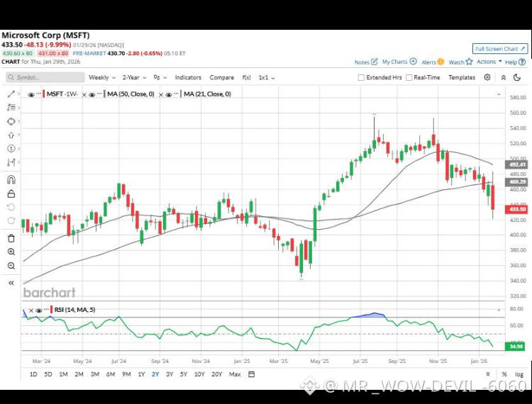The width and height of the screenshot is (532, 404).
Task: Switch to dark mode moon icon
Action: click(517, 77)
